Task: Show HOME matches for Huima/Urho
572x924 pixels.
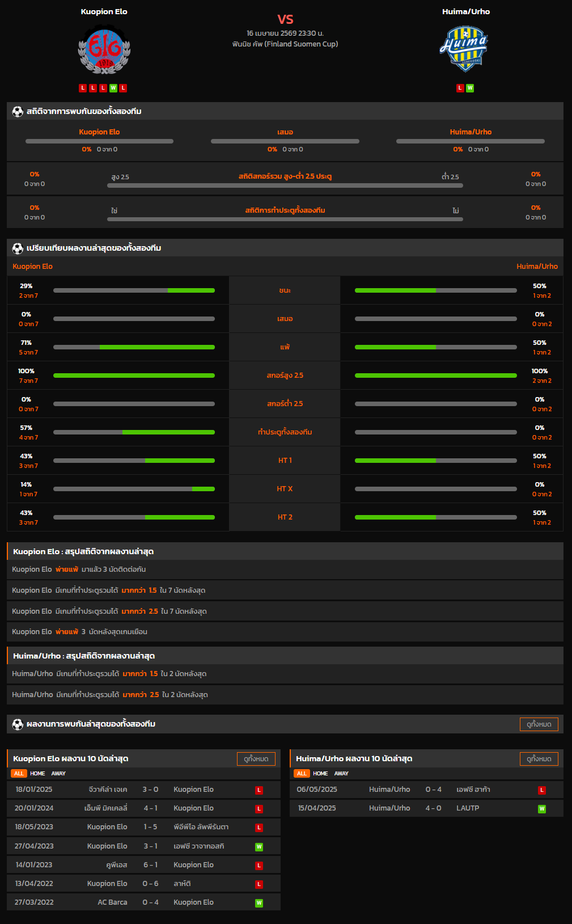Action: pos(320,774)
